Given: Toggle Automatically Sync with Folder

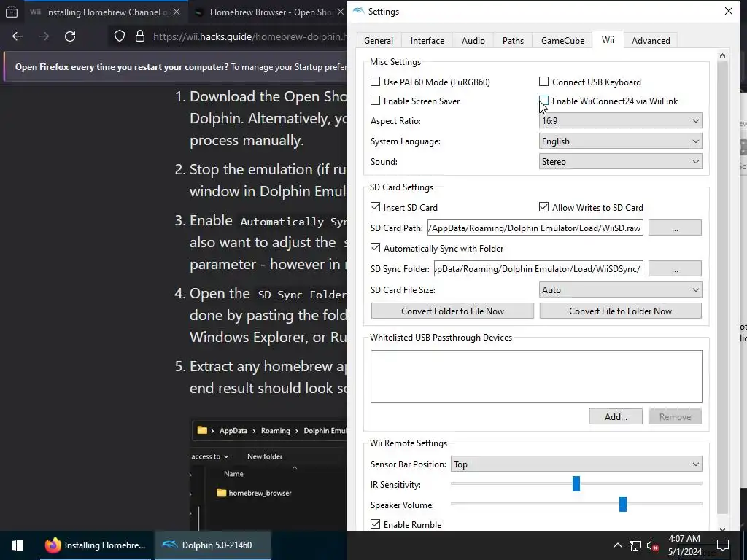Looking at the screenshot, I should click(376, 248).
